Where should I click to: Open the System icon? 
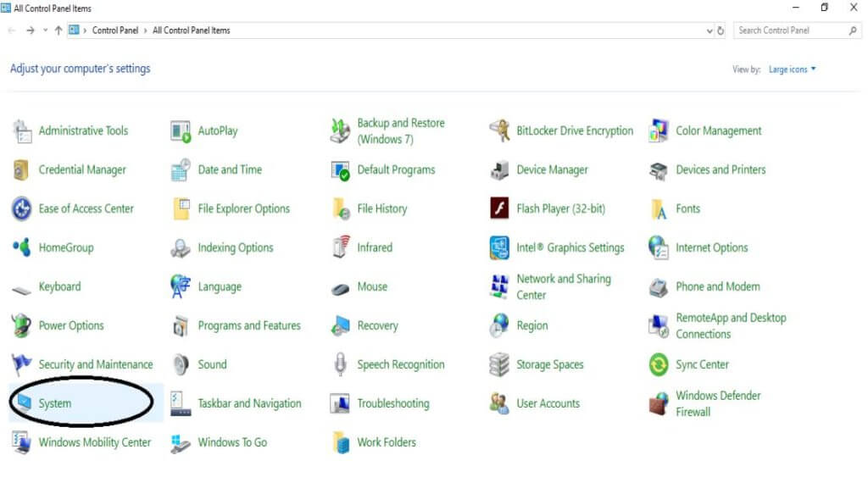click(x=24, y=402)
